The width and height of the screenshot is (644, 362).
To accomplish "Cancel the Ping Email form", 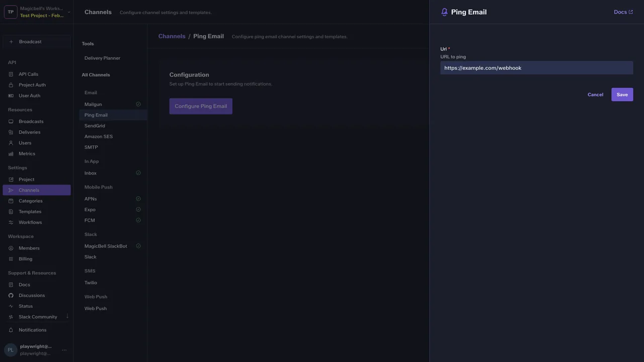I will [x=595, y=95].
